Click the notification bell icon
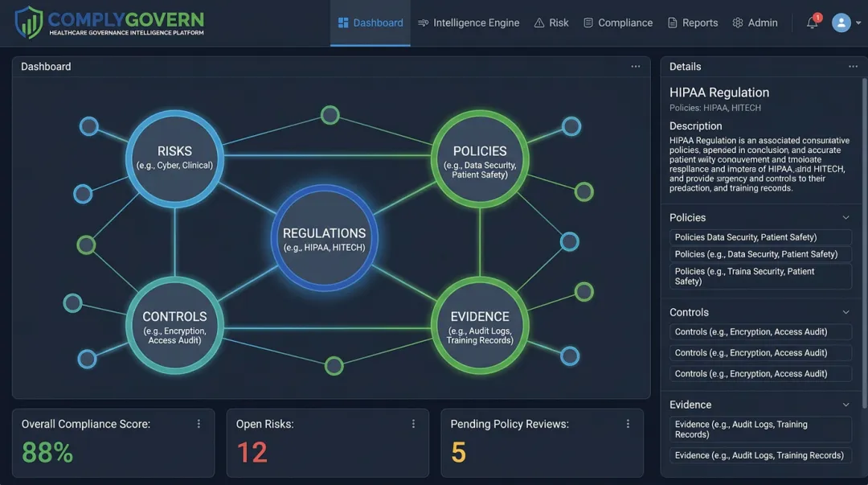868x485 pixels. (812, 23)
